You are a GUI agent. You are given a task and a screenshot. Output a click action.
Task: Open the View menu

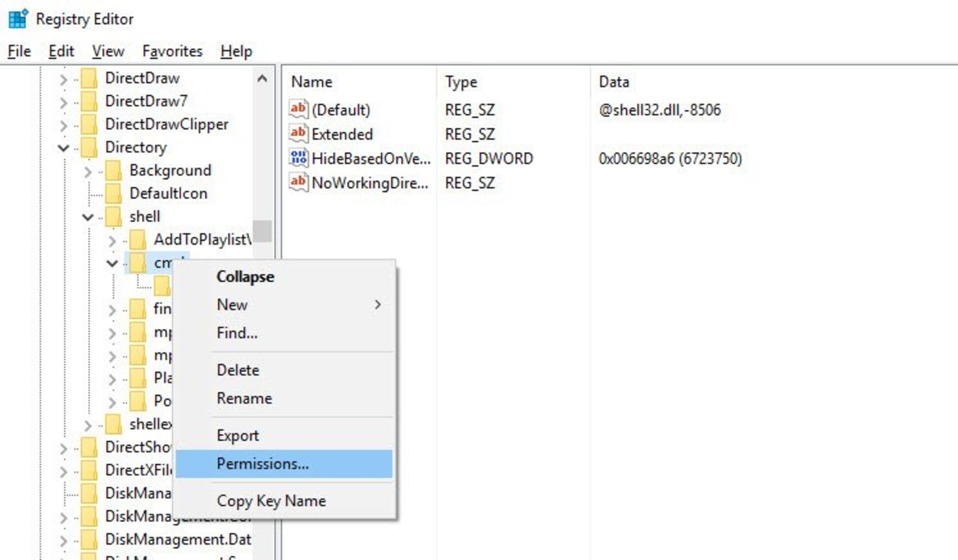108,51
